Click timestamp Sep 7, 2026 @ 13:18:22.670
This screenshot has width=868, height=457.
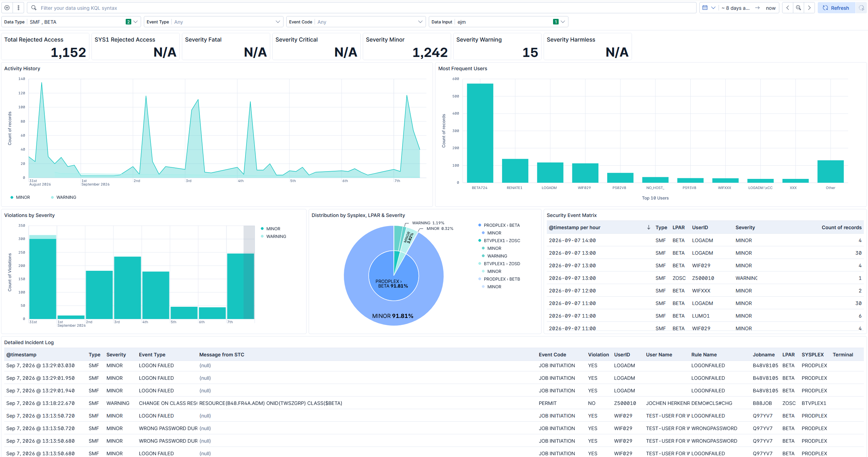(41, 403)
